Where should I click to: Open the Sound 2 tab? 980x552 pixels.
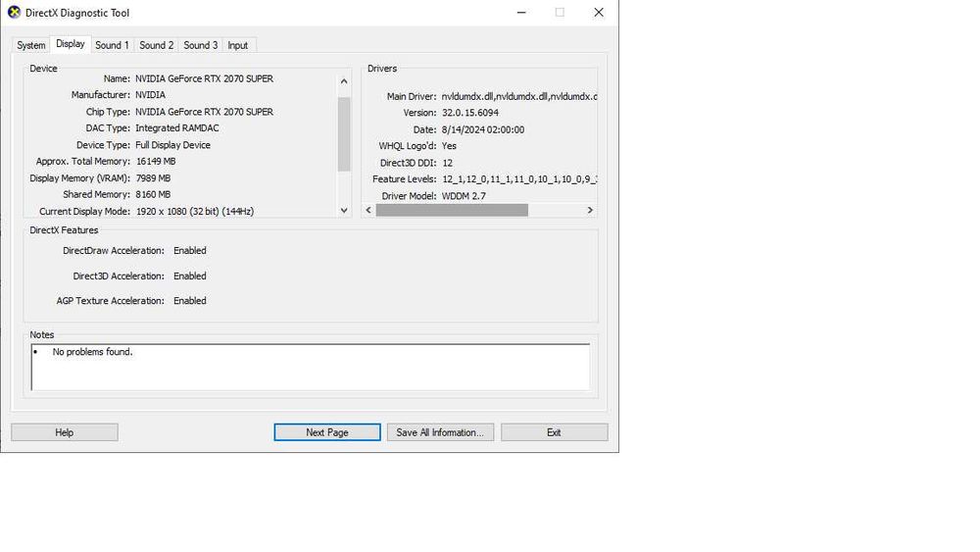(156, 45)
